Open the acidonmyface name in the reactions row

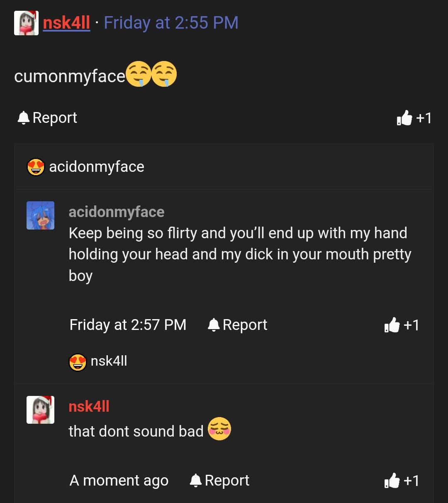pos(97,167)
